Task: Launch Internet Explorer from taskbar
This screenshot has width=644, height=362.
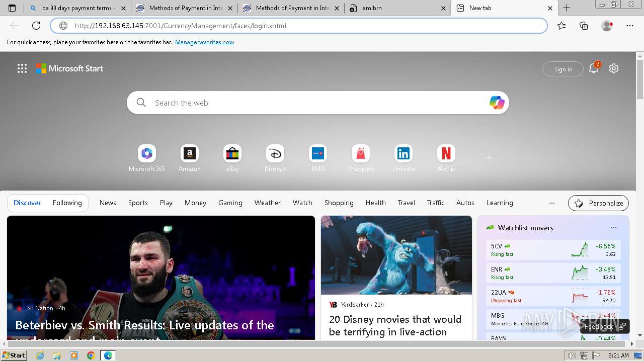Action: (x=40, y=355)
